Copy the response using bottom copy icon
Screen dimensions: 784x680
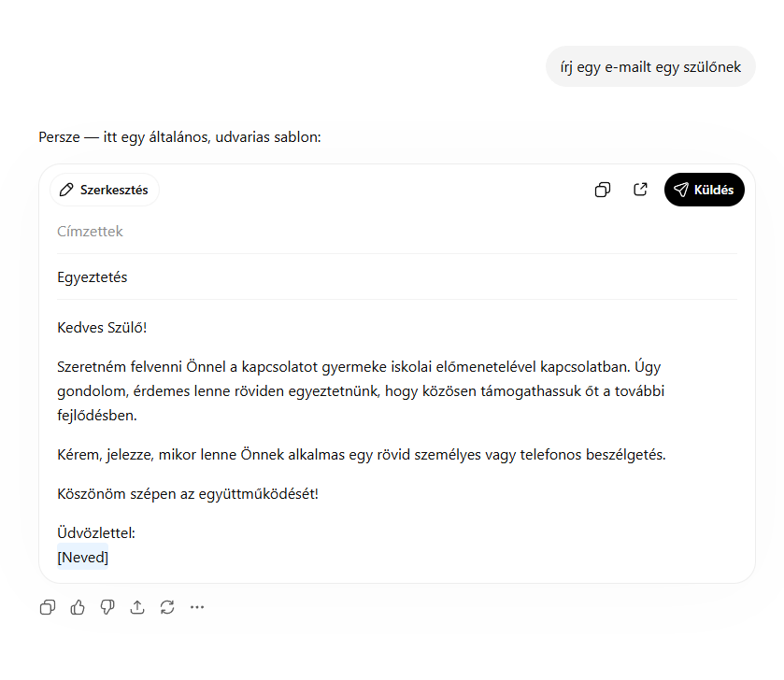[48, 607]
